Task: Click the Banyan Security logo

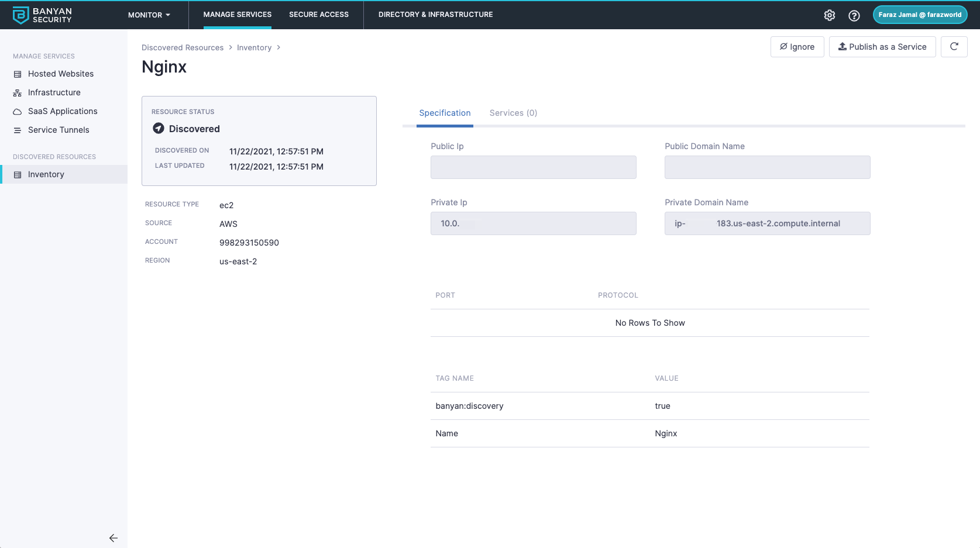Action: [x=42, y=15]
